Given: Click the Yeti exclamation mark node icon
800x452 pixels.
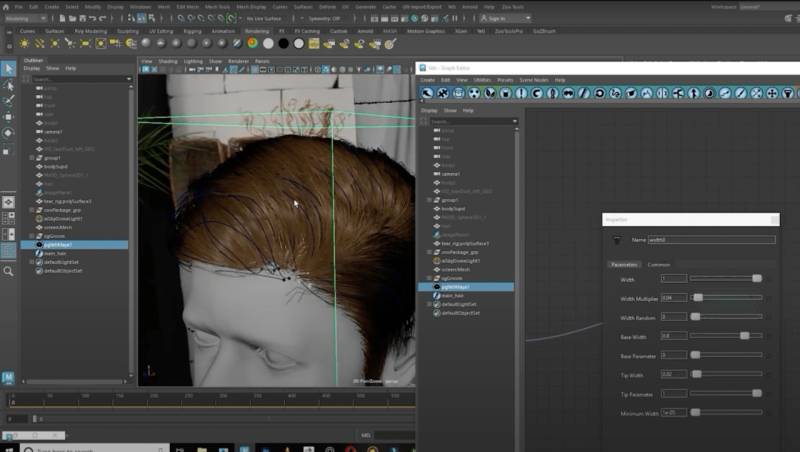Looking at the screenshot, I should point(521,93).
